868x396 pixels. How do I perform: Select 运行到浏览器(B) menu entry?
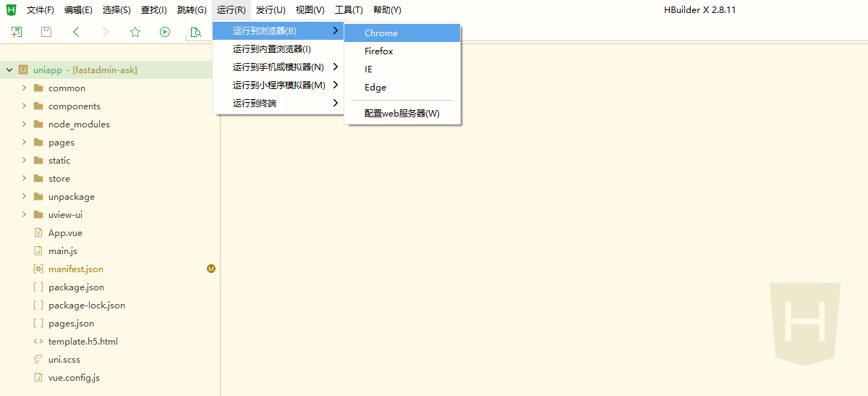[278, 31]
